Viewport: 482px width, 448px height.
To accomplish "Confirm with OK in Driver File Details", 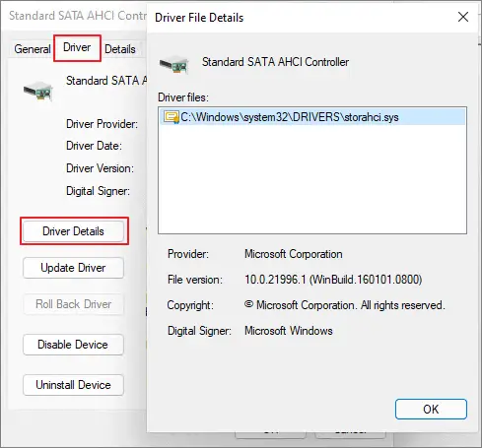I will pyautogui.click(x=431, y=410).
